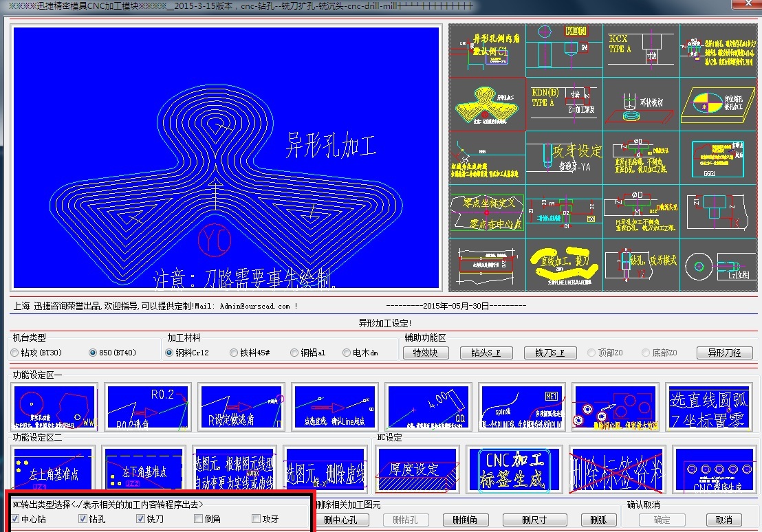
Task: Select the 钻攻(BT30) machine type radio
Action: tap(15, 353)
